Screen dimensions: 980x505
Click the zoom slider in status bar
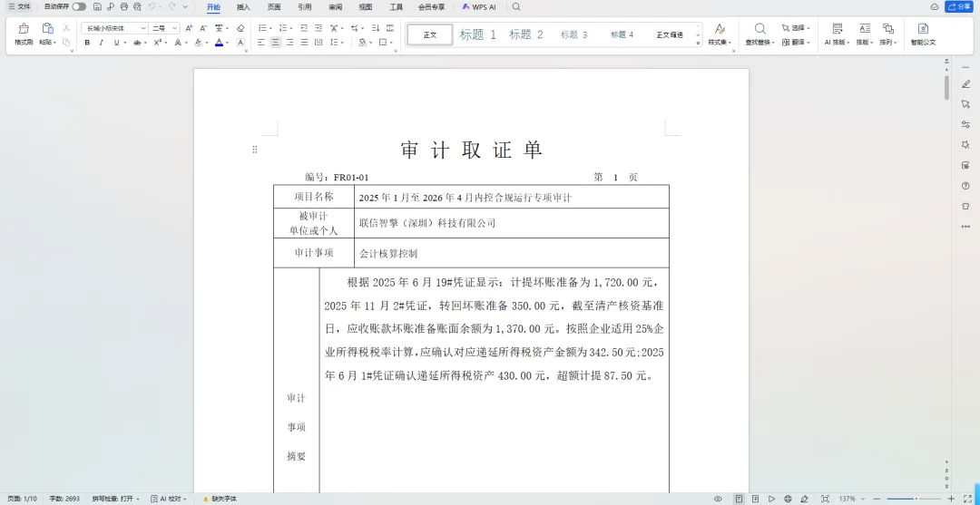[916, 499]
